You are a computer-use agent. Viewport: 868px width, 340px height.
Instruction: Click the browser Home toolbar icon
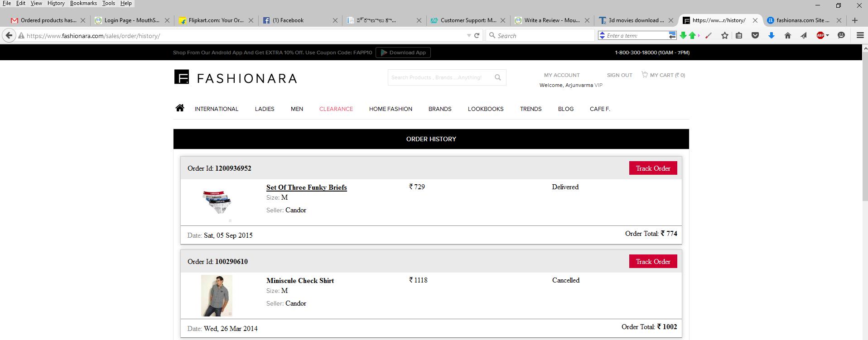pos(787,35)
